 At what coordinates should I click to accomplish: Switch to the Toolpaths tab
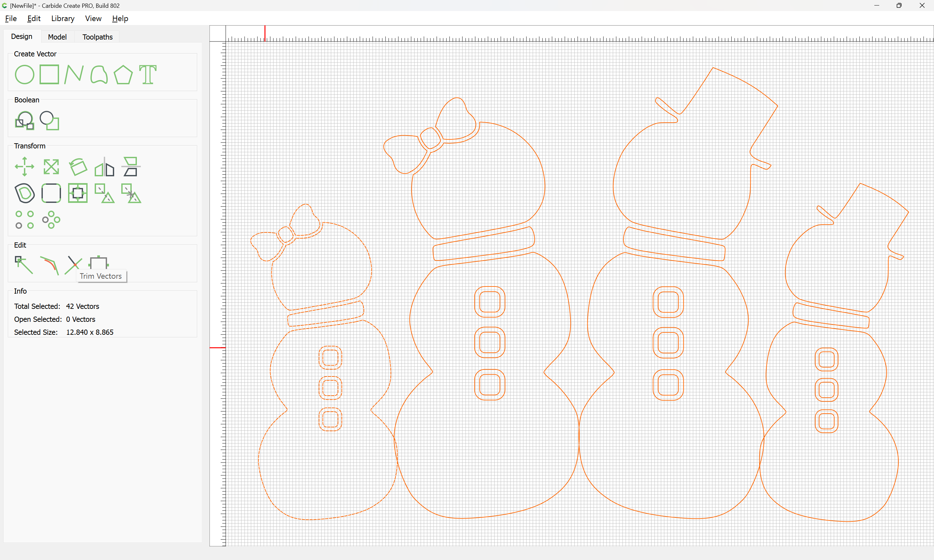click(x=97, y=37)
